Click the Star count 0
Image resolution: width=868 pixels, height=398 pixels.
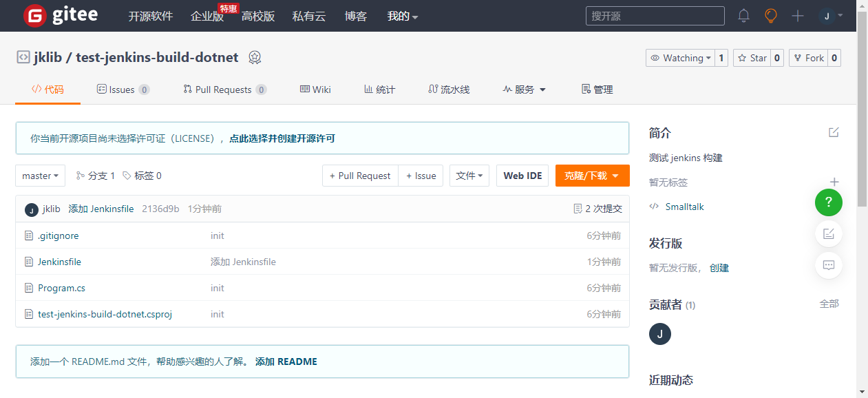pos(777,58)
